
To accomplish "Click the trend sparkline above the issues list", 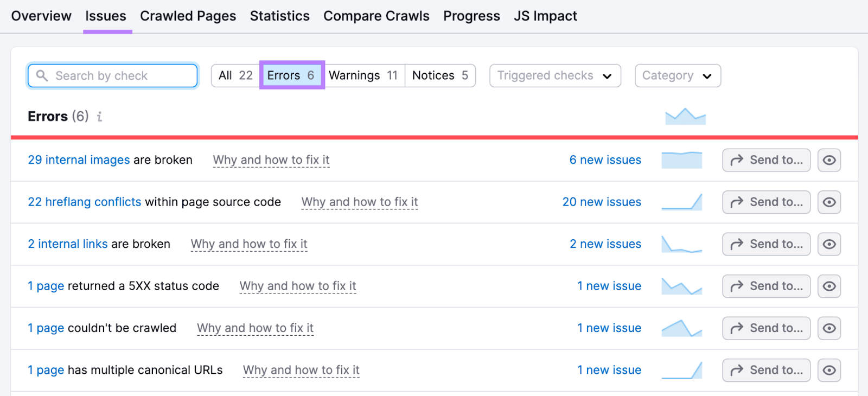I will pyautogui.click(x=685, y=115).
